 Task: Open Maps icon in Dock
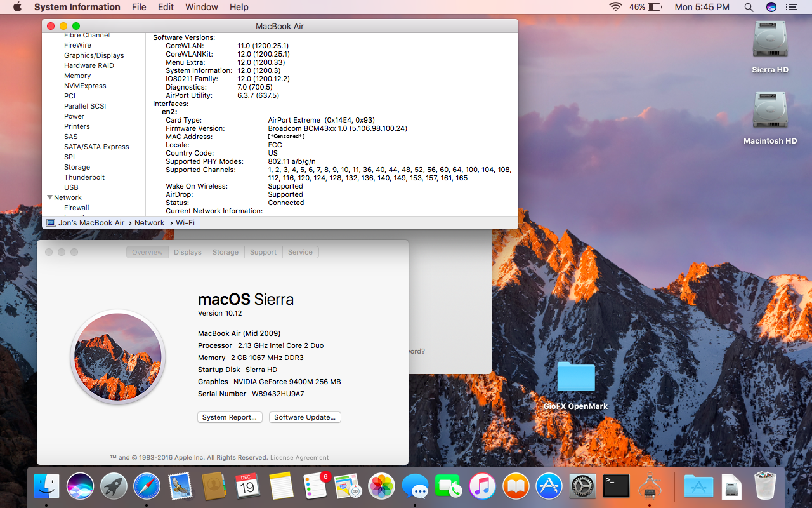coord(348,487)
